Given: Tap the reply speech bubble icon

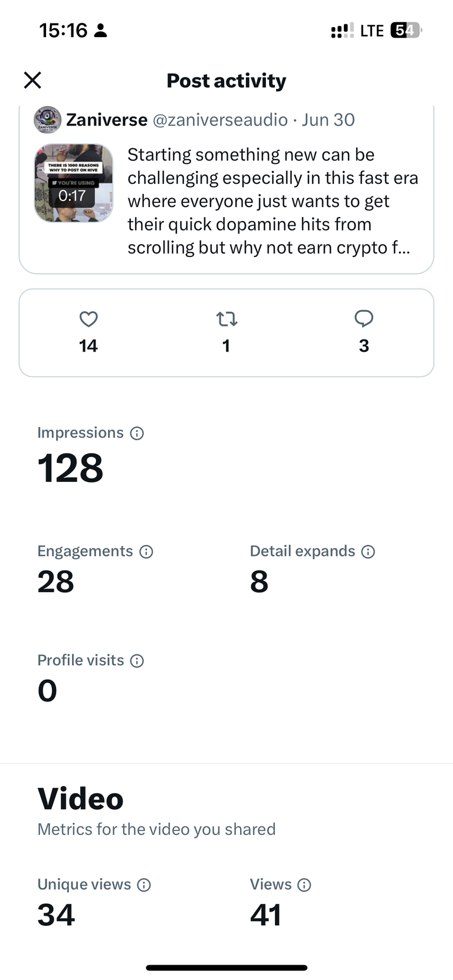Looking at the screenshot, I should pos(364,318).
